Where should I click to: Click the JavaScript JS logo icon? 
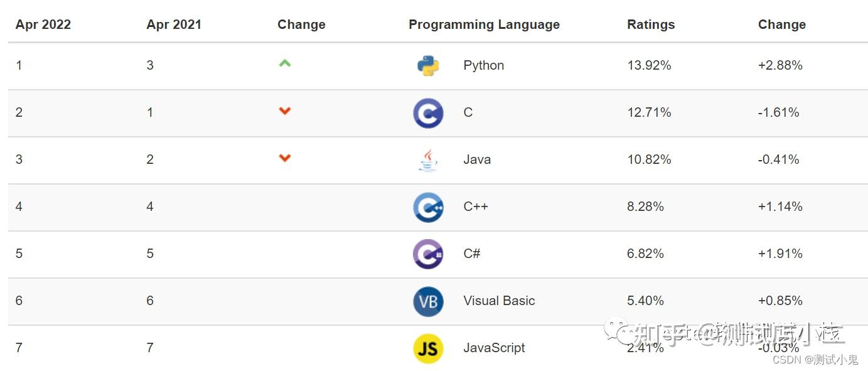pos(428,348)
